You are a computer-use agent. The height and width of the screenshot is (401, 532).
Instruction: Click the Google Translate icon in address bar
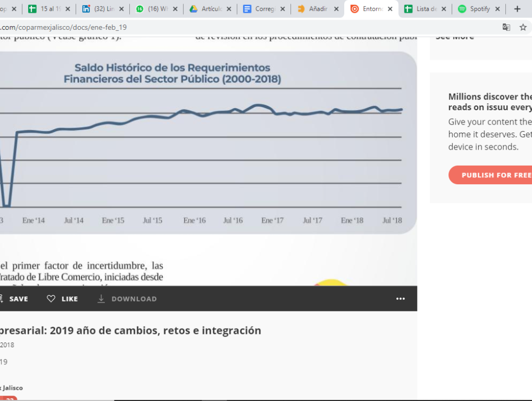tap(506, 27)
